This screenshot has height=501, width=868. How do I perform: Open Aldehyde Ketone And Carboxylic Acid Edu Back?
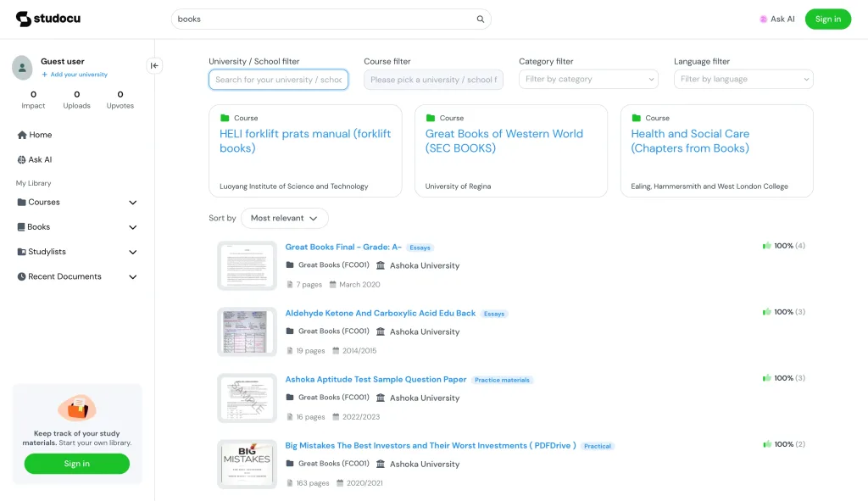tap(381, 313)
